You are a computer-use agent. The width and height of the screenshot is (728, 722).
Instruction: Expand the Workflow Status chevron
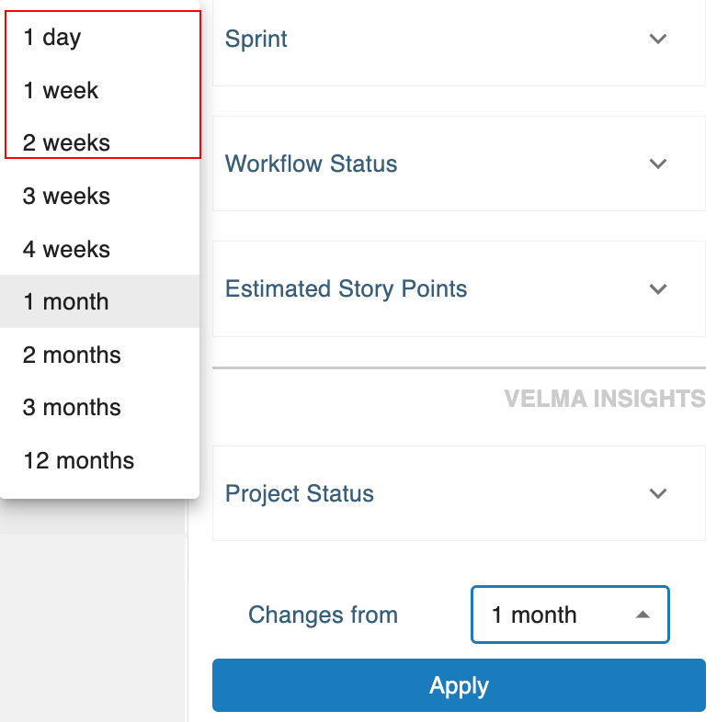coord(657,164)
